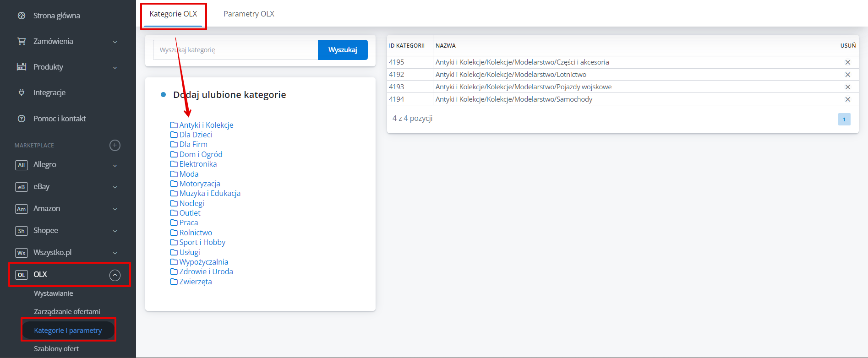Expand the Produkty menu chevron
868x358 pixels.
coord(115,67)
